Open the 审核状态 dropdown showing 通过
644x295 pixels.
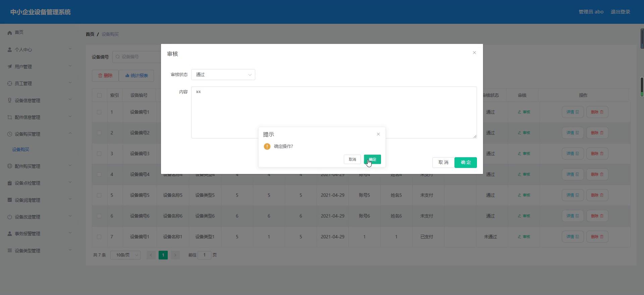click(223, 75)
